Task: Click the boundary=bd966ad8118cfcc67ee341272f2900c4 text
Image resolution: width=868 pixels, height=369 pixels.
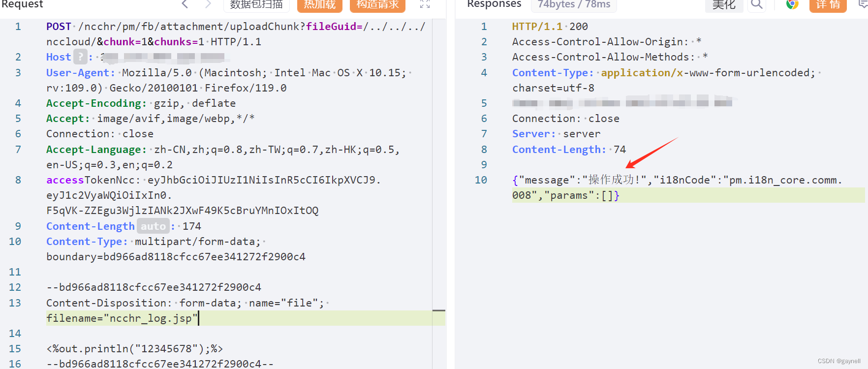Action: click(x=176, y=257)
